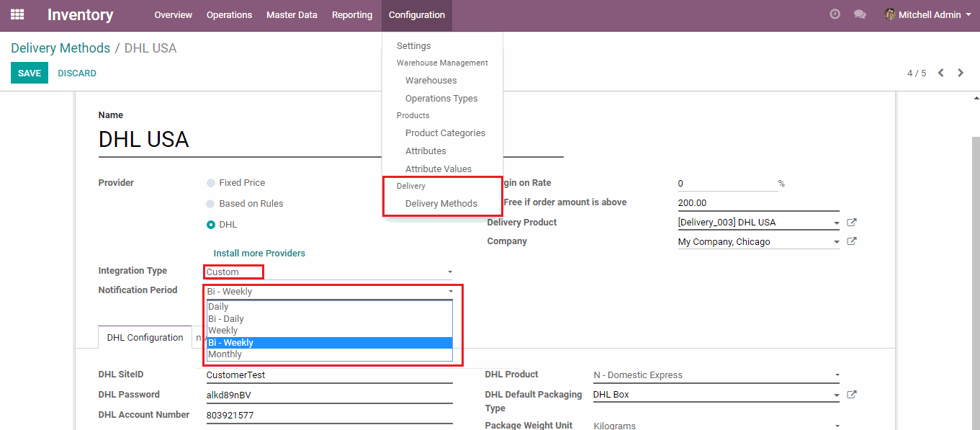Select Delivery Methods menu entry
Image resolution: width=980 pixels, height=430 pixels.
pyautogui.click(x=441, y=204)
